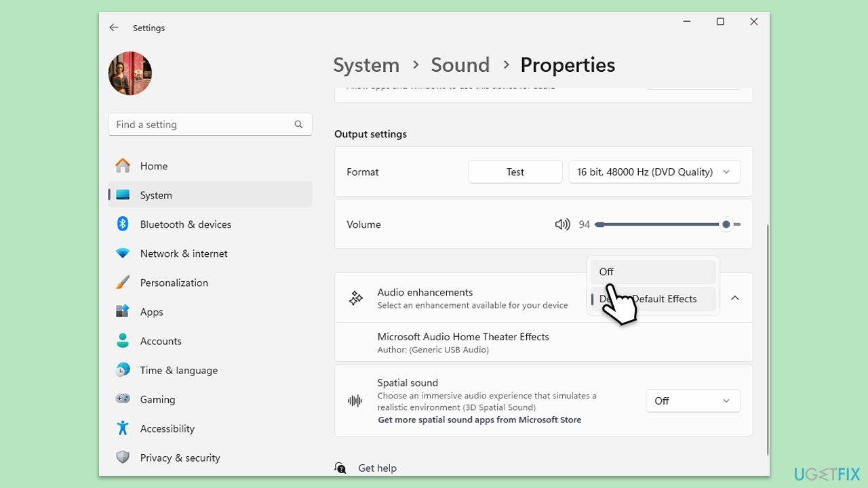Select System in the sidebar
The height and width of the screenshot is (488, 868).
(x=210, y=195)
